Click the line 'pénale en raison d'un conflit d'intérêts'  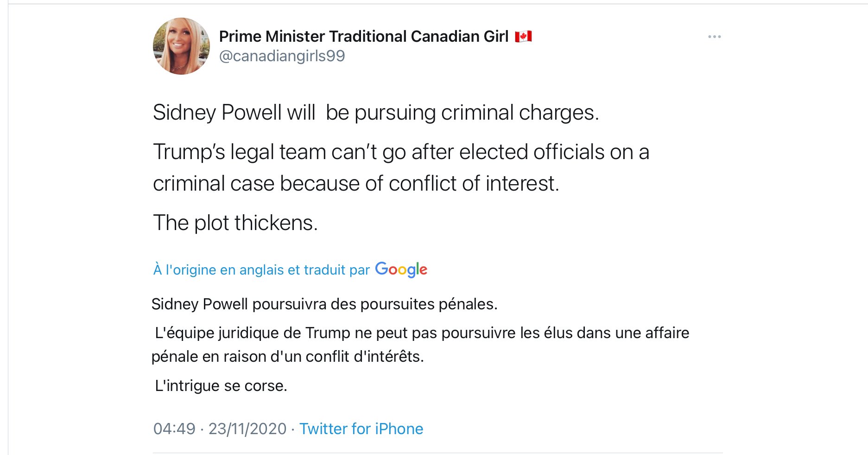pyautogui.click(x=287, y=357)
